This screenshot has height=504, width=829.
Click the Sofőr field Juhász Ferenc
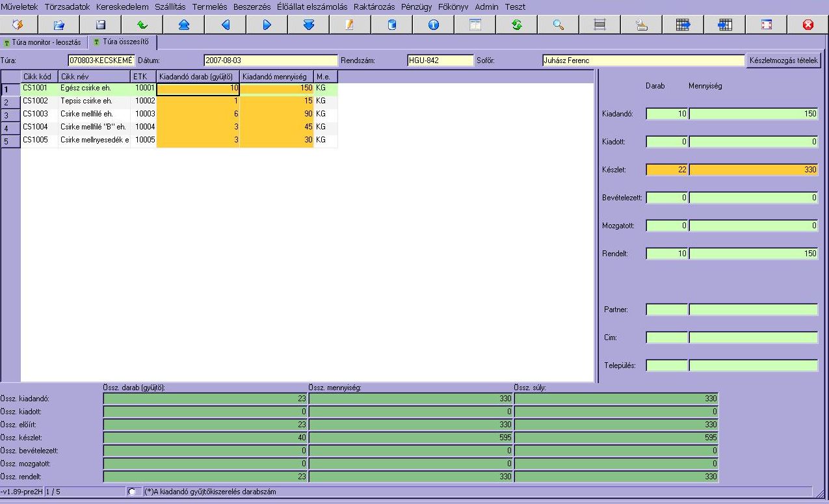click(x=642, y=60)
